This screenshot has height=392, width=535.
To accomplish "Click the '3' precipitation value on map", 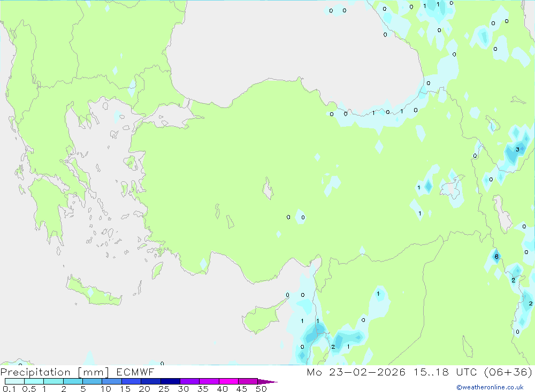I will (x=517, y=149).
